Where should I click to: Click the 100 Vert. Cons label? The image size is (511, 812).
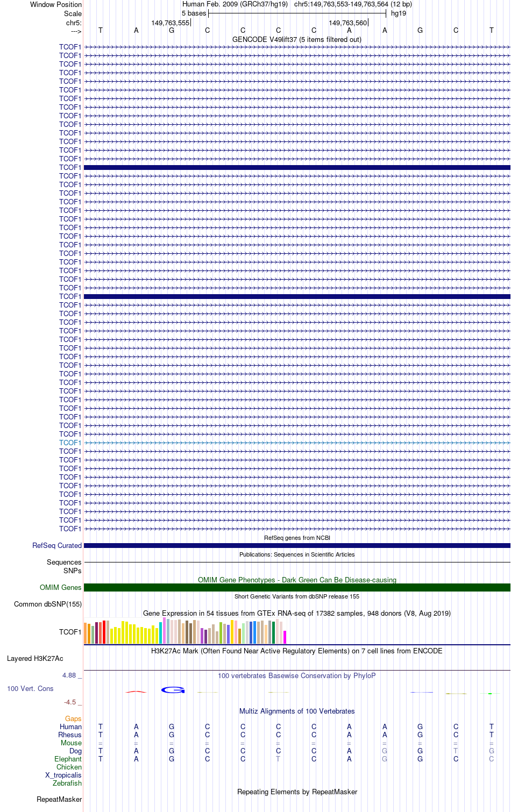click(x=30, y=688)
